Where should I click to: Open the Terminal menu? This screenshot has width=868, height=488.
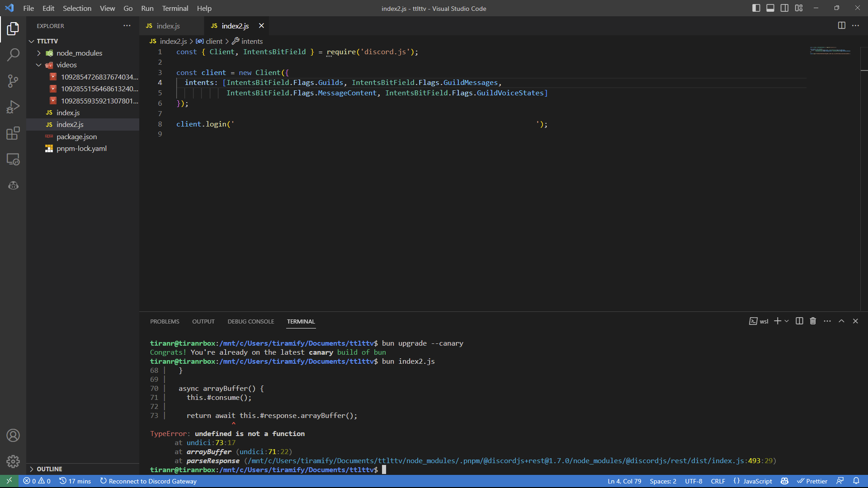click(x=175, y=8)
